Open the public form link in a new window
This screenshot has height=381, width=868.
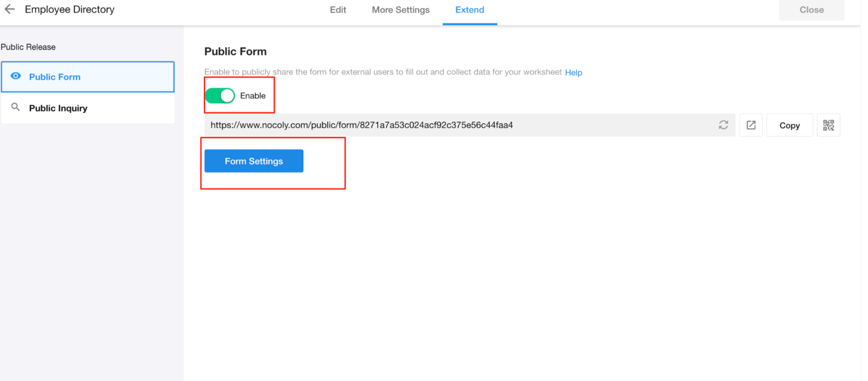[751, 125]
